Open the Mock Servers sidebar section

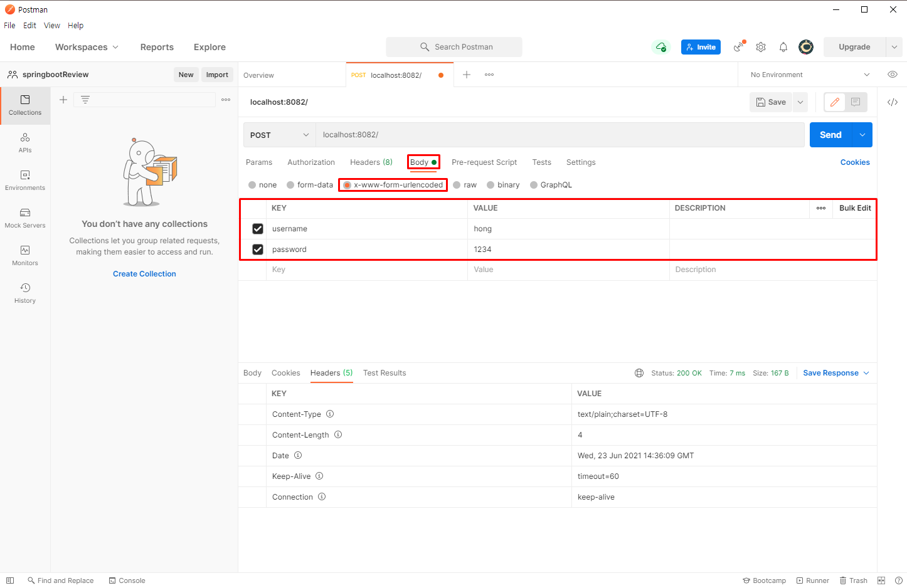coord(25,218)
